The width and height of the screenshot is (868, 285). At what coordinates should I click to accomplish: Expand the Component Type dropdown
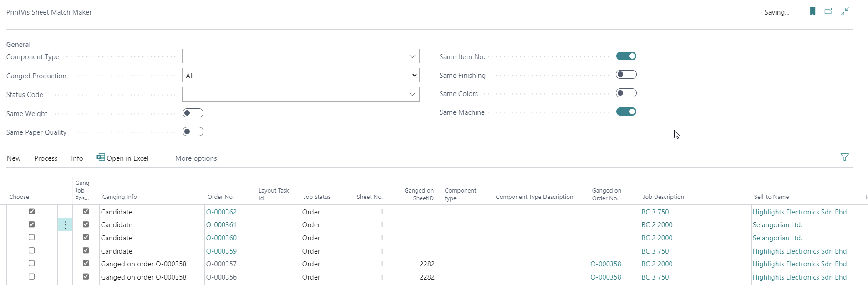pos(412,56)
